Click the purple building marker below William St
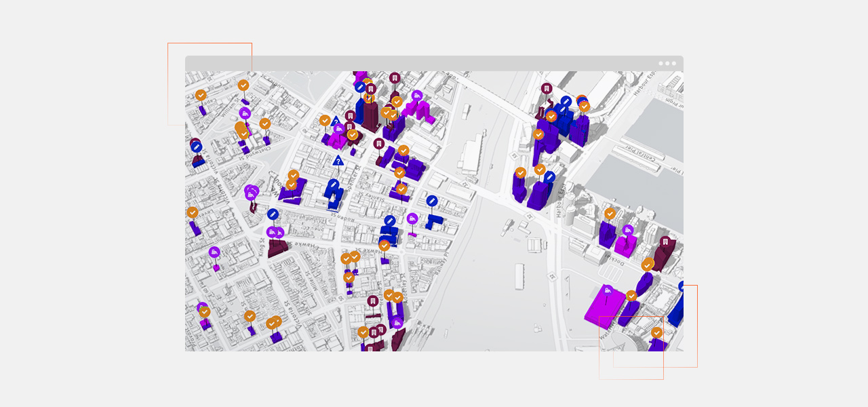Image resolution: width=868 pixels, height=407 pixels. click(x=245, y=113)
